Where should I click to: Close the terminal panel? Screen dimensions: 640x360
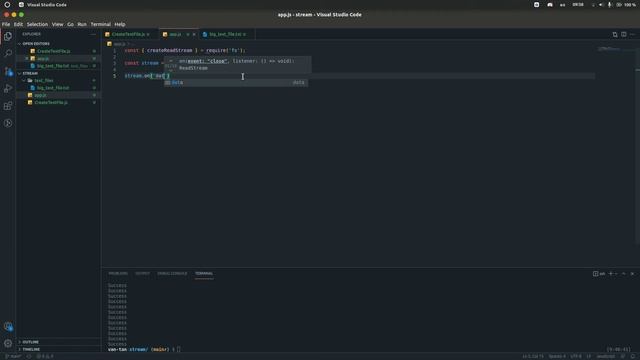(632, 273)
